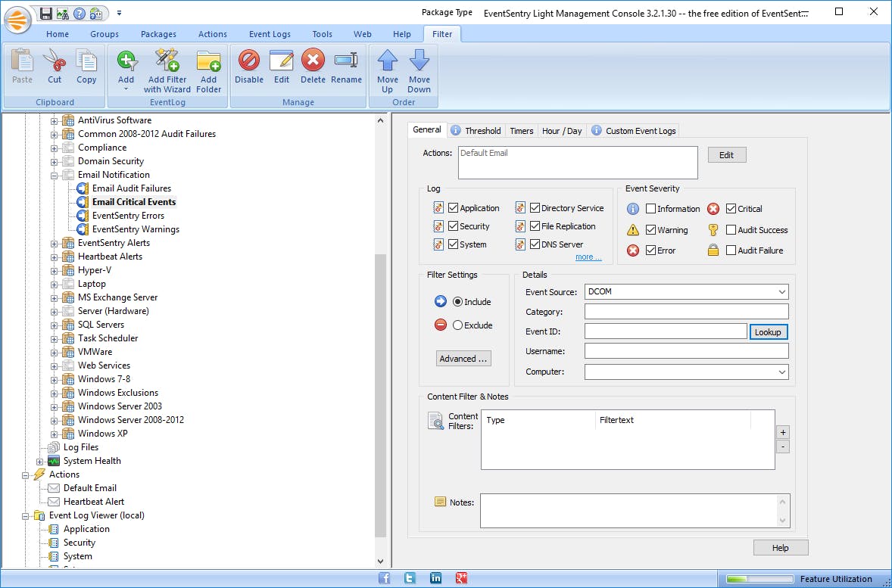
Task: Expand the SQL Servers tree node
Action: (54, 325)
